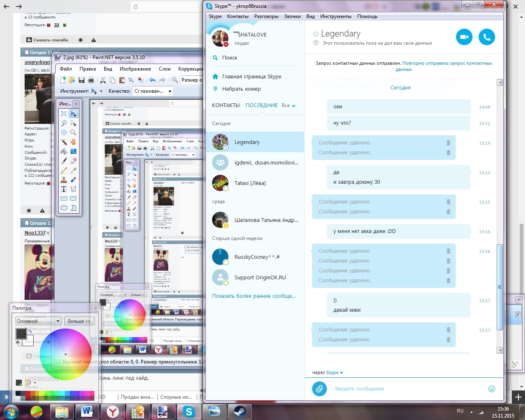Switch to the КОНТАКТЫ tab in Skype
This screenshot has width=525, height=420.
pos(226,105)
